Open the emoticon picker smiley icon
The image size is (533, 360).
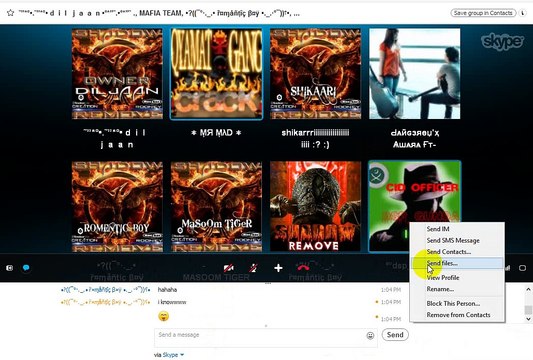click(x=370, y=336)
